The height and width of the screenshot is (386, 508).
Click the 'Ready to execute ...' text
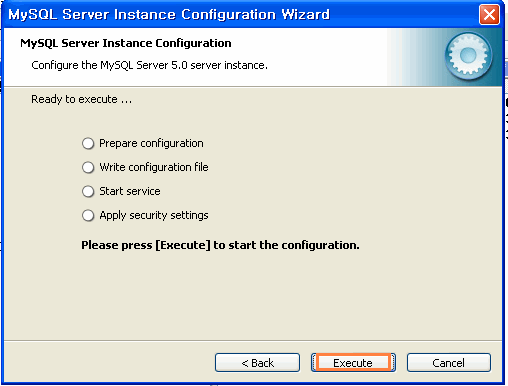(82, 99)
